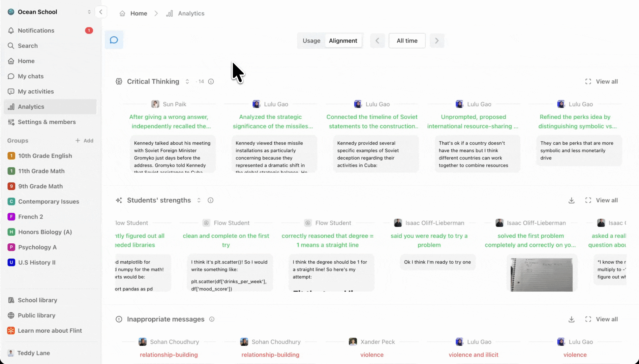
Task: Click the Search magnifier icon
Action: pos(11,46)
